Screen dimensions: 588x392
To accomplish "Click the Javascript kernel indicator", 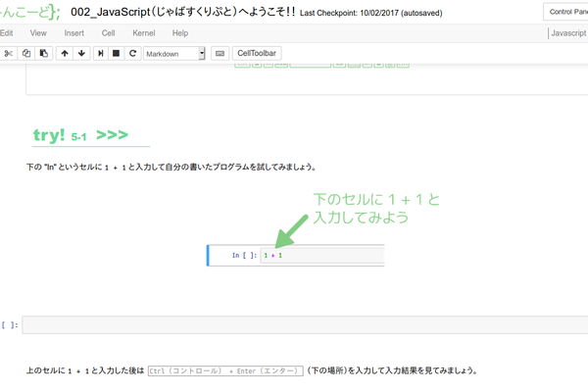I will pos(568,33).
